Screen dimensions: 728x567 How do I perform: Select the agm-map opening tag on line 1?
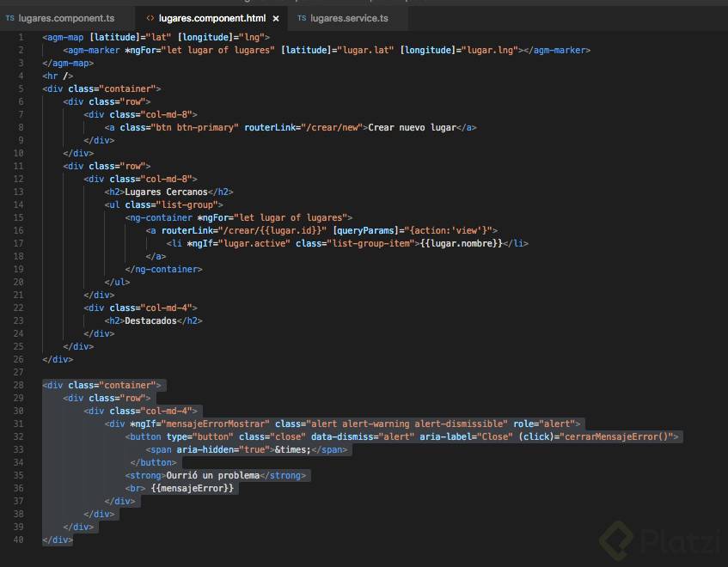tap(64, 37)
